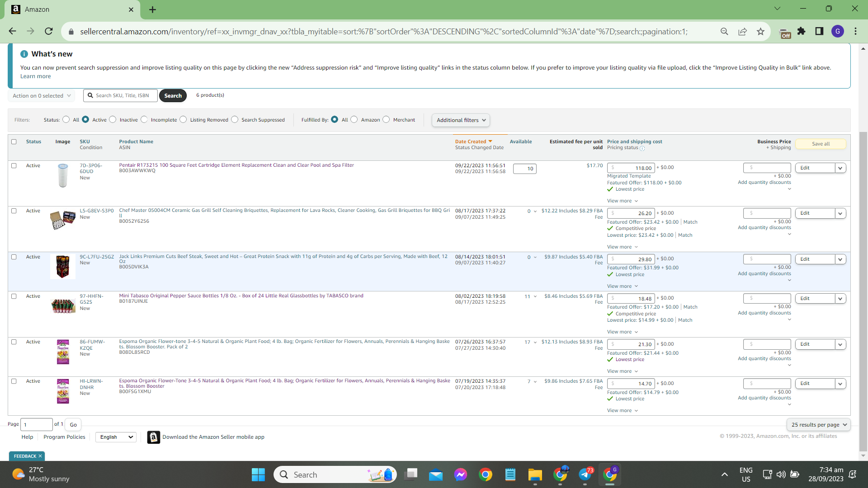Viewport: 868px width, 488px height.
Task: Choose the Incomplete status filter
Action: click(x=144, y=119)
